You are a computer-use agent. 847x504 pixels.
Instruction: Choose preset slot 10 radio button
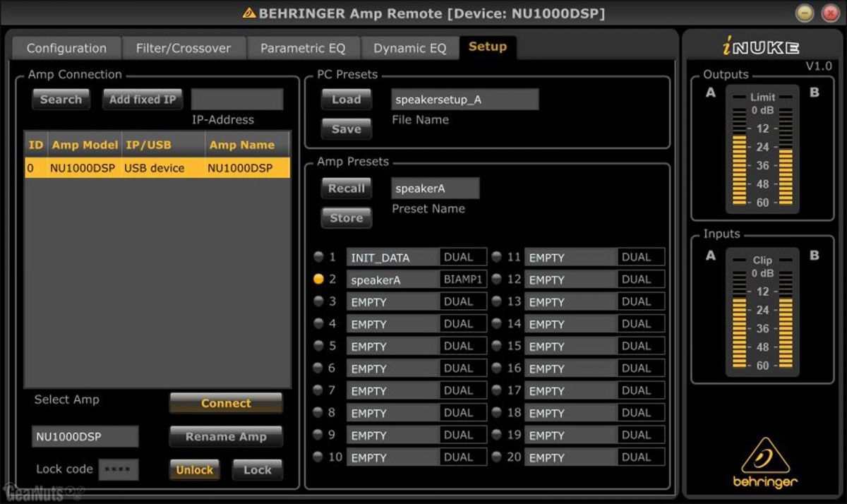pyautogui.click(x=318, y=457)
